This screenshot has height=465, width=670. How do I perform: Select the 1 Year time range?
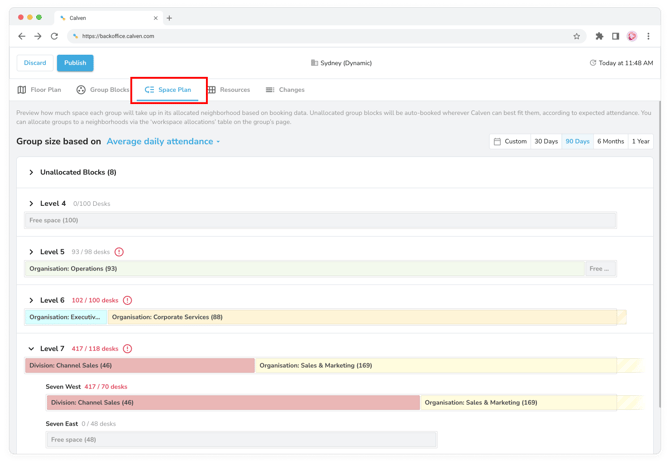[x=641, y=141]
